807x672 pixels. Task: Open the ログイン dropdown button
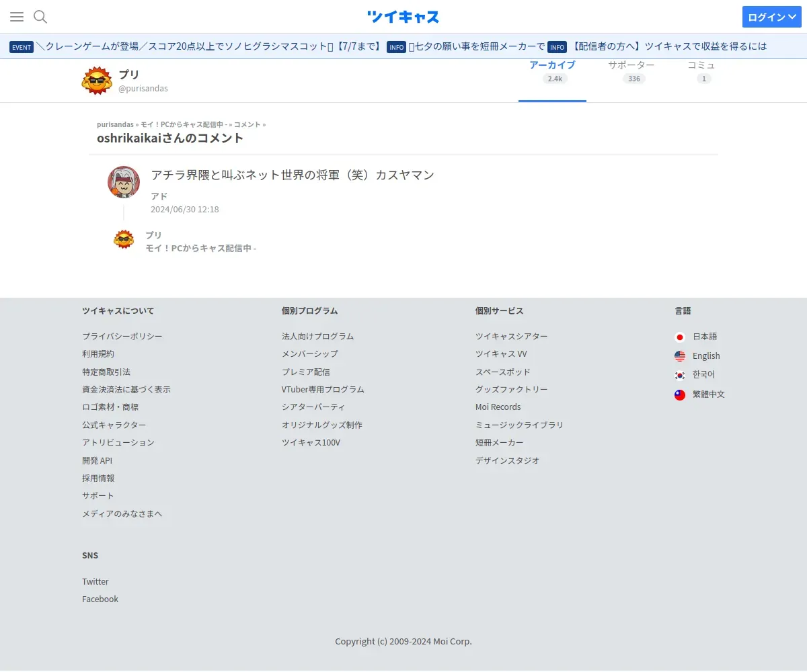(x=771, y=17)
